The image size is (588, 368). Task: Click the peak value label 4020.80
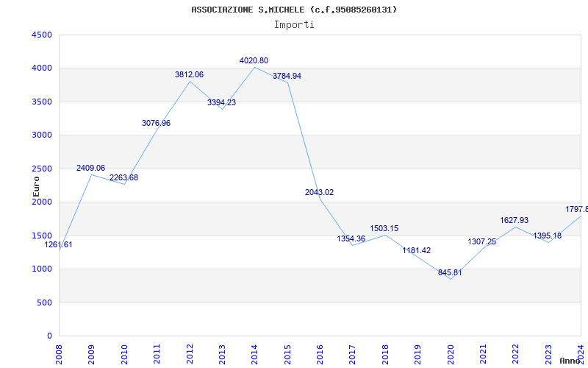(x=254, y=61)
